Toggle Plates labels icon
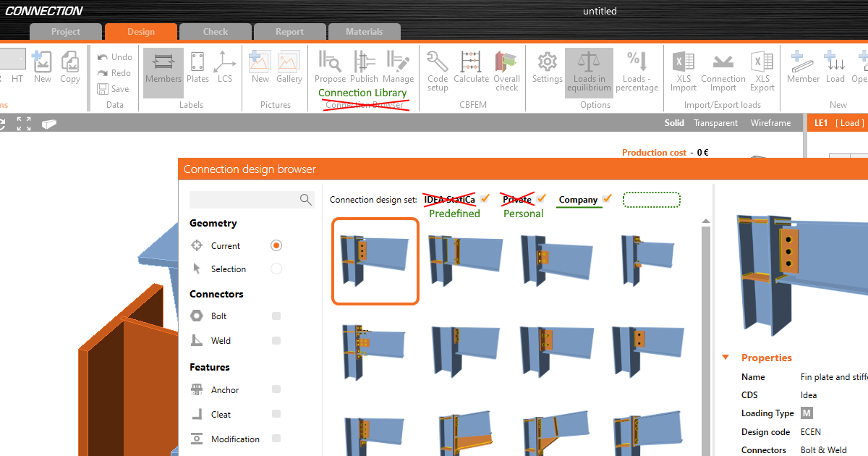Screen dimensions: 868x456 [197, 67]
